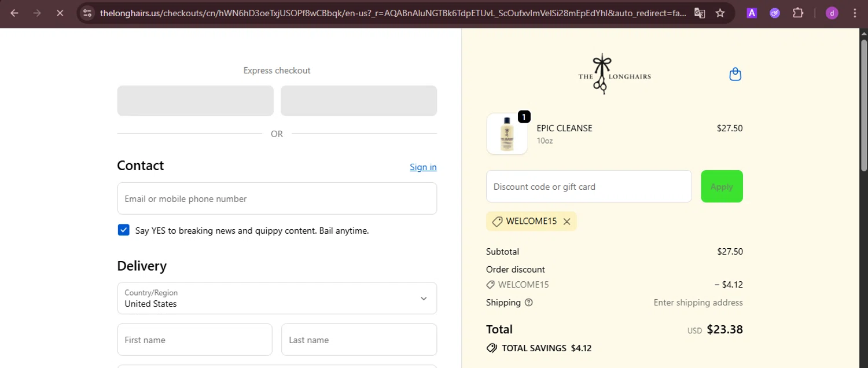Focus the Email or mobile phone field
This screenshot has width=868, height=368.
coord(277,198)
